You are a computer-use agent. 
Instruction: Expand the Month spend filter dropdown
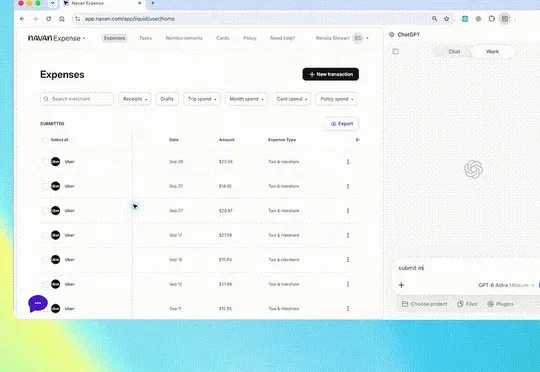(246, 99)
